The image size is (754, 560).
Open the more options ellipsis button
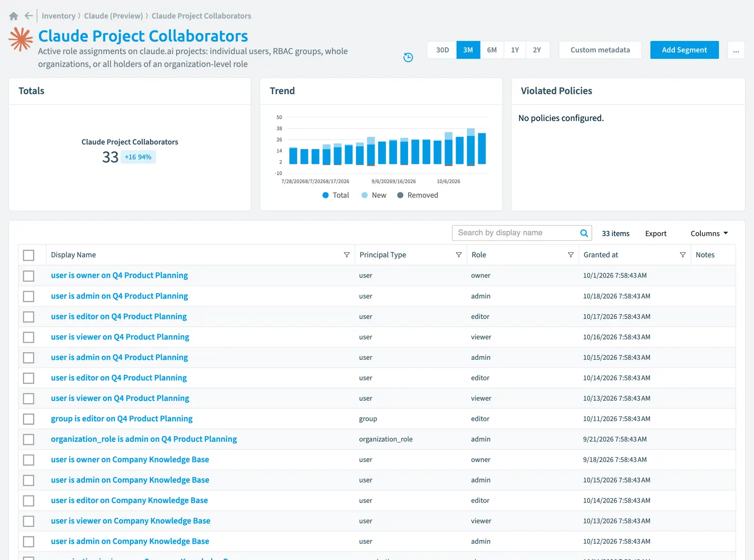click(x=736, y=50)
